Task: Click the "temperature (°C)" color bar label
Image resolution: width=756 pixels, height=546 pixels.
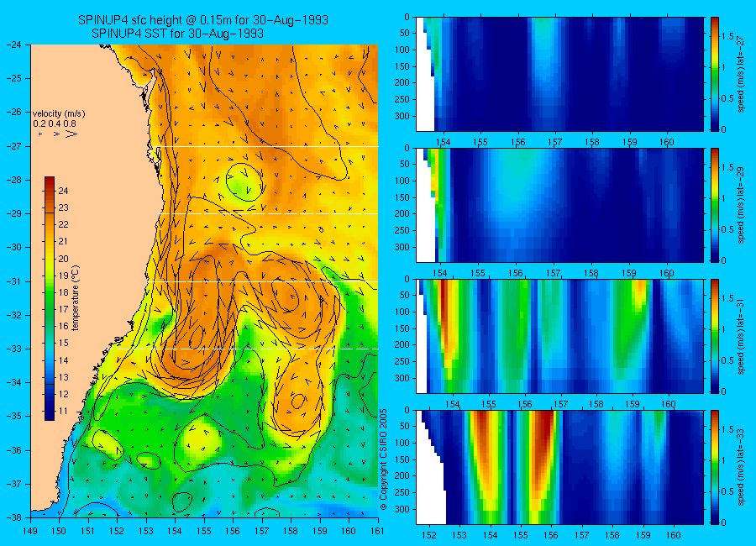Action: pyautogui.click(x=76, y=298)
